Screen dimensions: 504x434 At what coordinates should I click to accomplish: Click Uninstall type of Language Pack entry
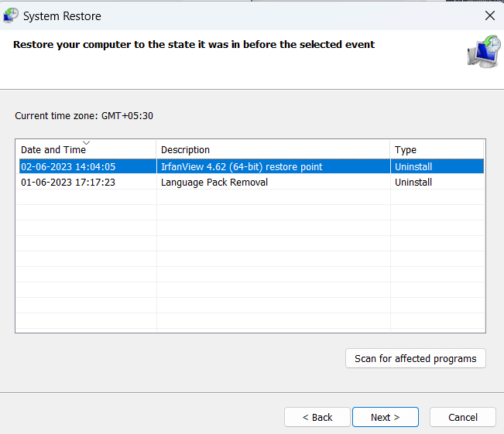413,182
